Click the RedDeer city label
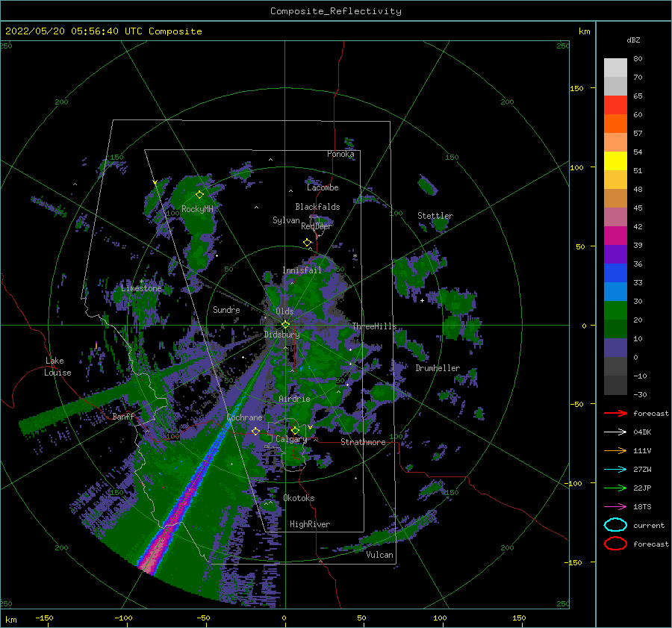This screenshot has height=628, width=672. 317,226
